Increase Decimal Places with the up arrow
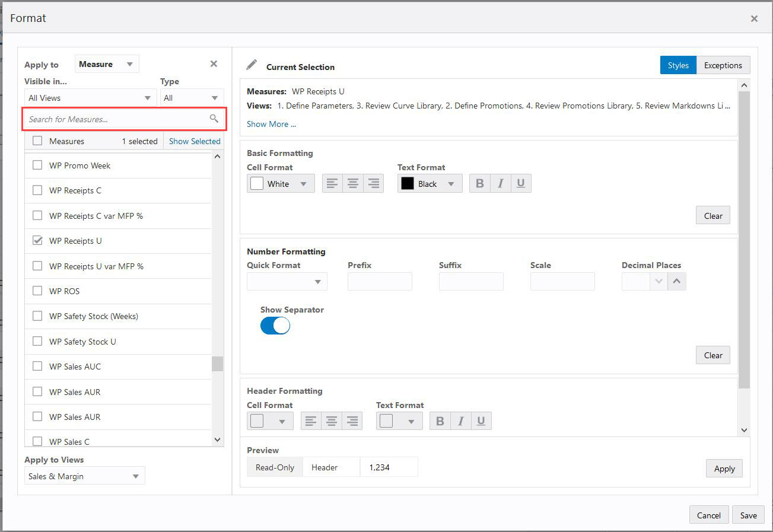Screen dimensions: 773x532 [677, 281]
